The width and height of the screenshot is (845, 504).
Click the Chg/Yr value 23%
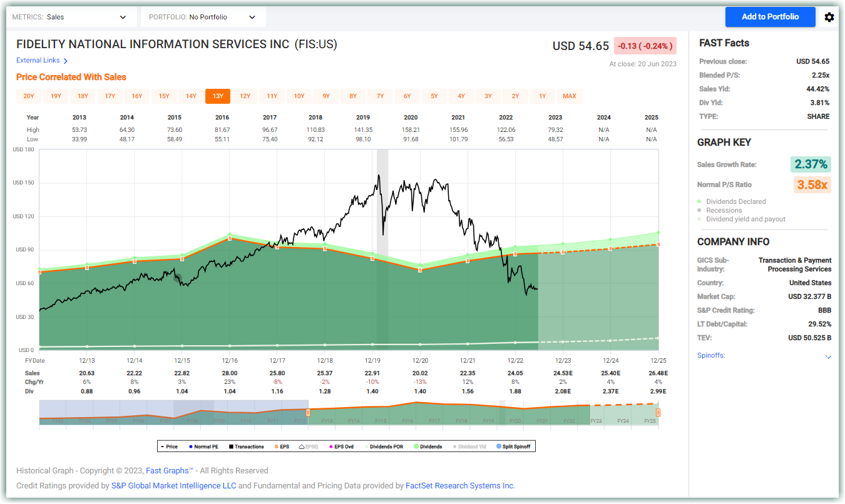coord(230,382)
